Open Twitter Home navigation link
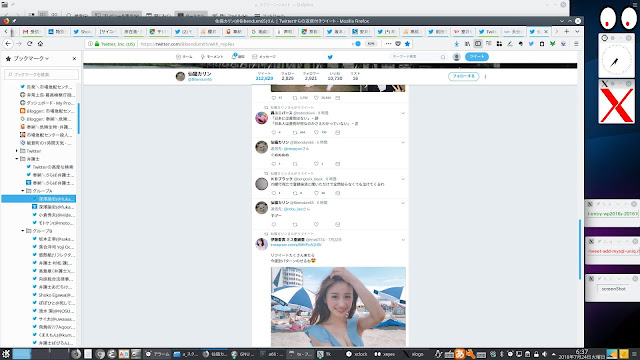 184,57
